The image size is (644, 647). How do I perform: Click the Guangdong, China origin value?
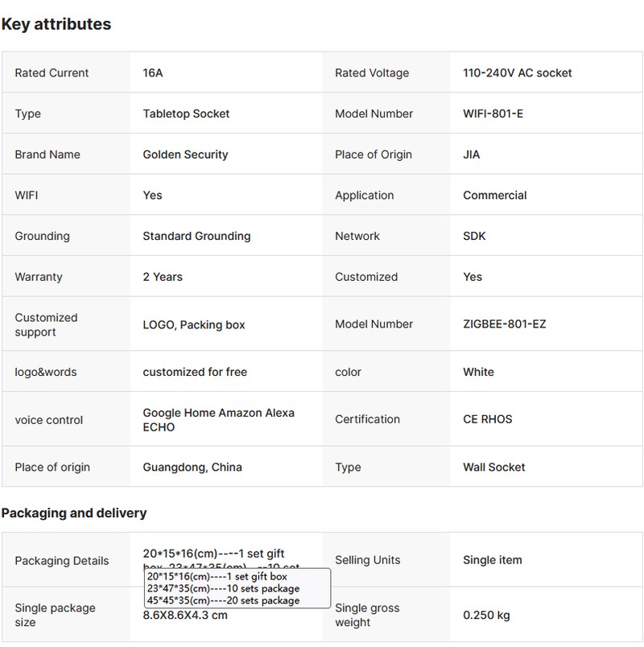(x=192, y=467)
